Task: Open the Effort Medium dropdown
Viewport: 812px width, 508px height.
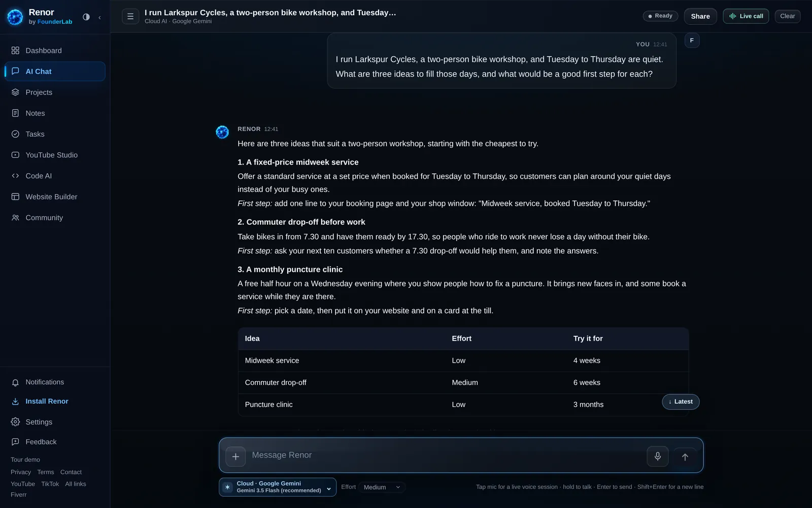Action: (382, 487)
